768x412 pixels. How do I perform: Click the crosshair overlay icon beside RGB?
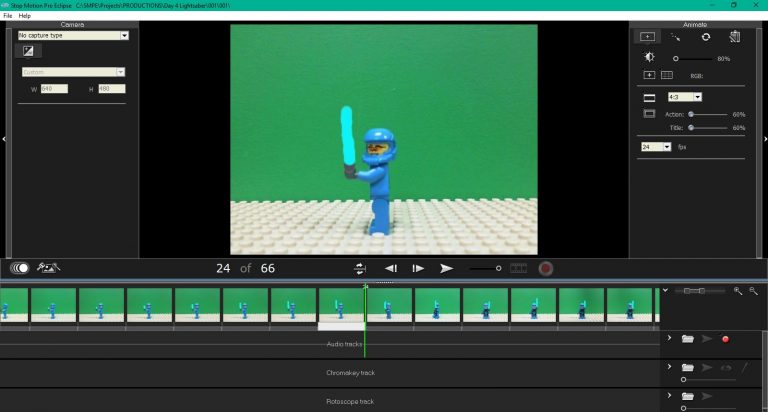coord(649,75)
